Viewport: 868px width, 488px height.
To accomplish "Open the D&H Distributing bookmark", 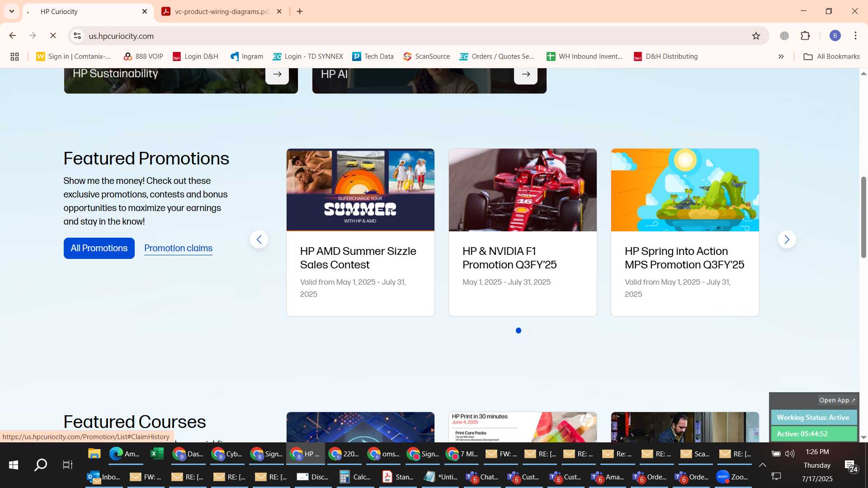I will 665,56.
